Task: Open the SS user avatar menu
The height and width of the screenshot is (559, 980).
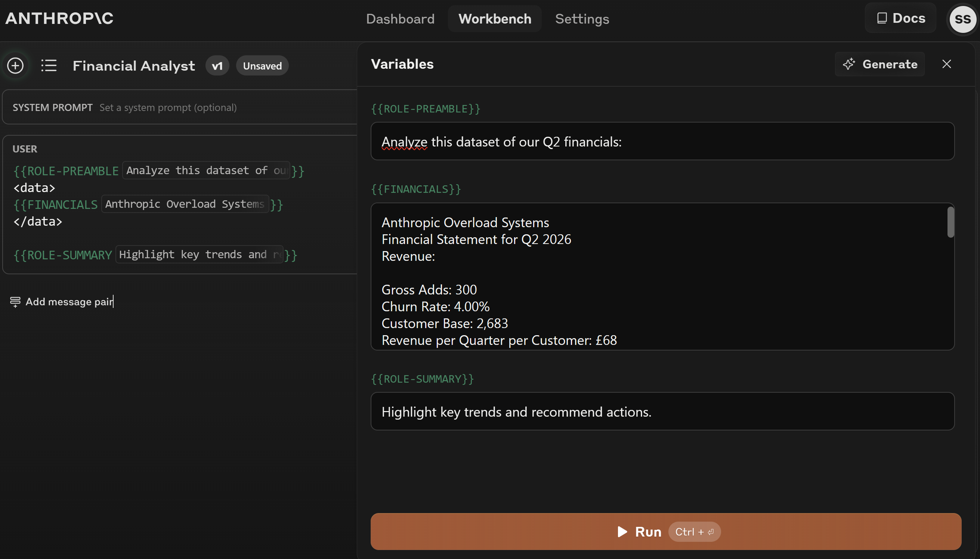Action: click(962, 19)
